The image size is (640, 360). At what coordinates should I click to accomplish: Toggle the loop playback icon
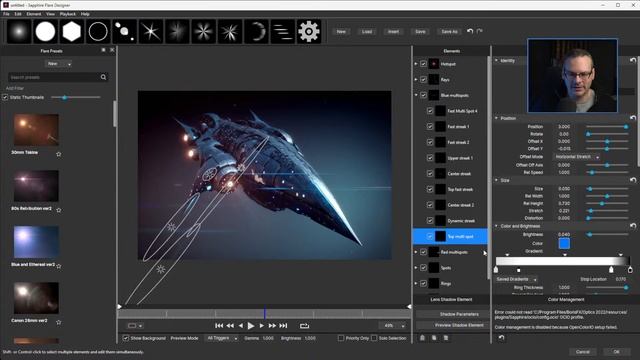pyautogui.click(x=304, y=326)
